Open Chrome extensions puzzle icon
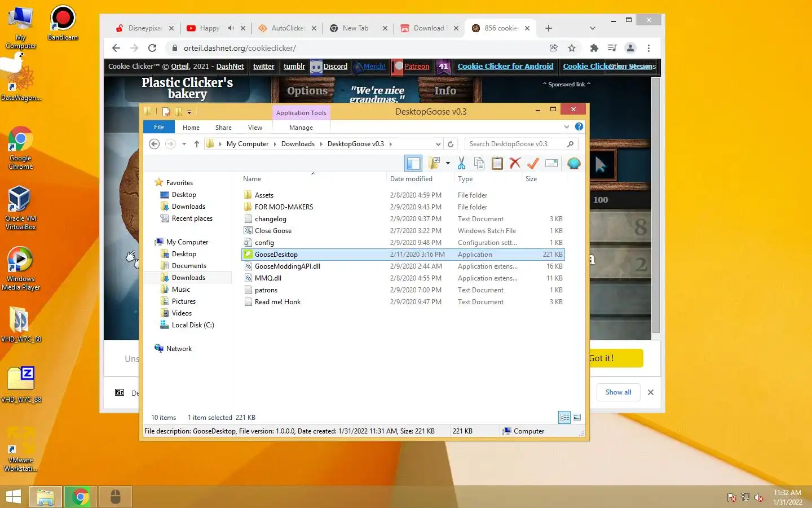This screenshot has height=508, width=812. 594,48
